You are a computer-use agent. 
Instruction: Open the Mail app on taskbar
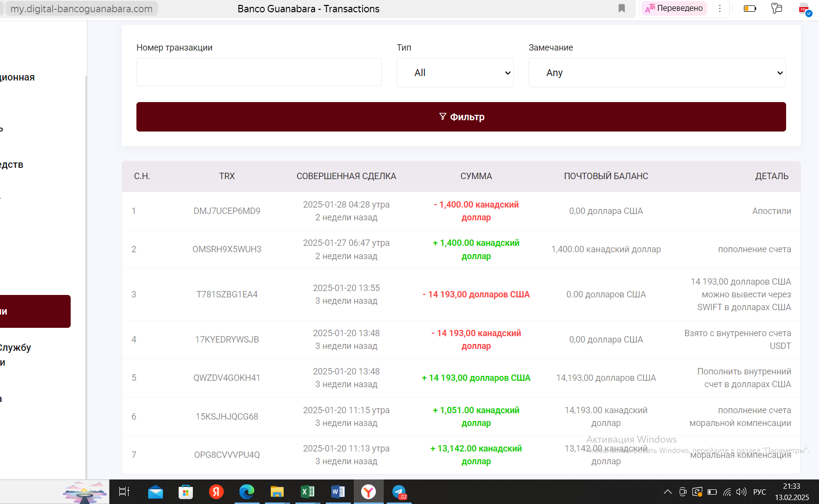(156, 492)
